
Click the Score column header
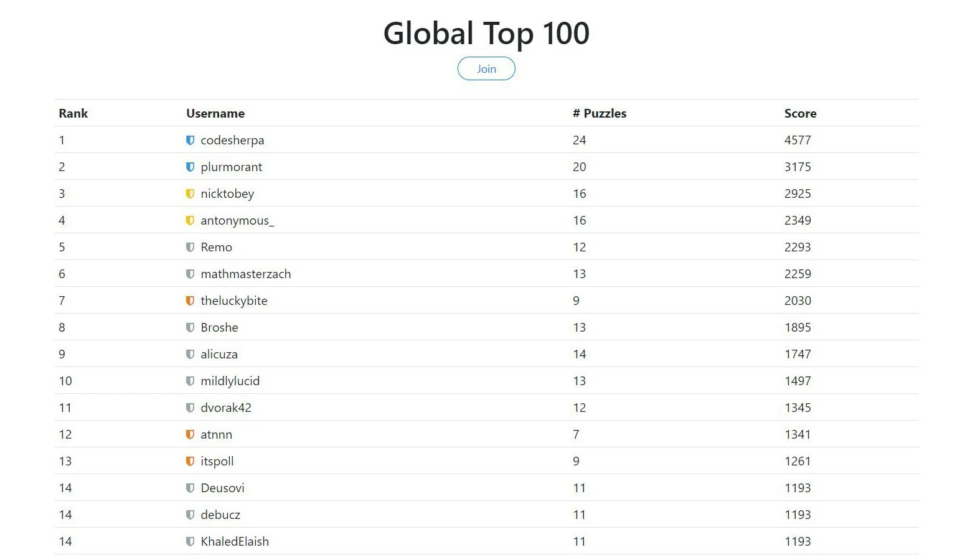tap(800, 113)
